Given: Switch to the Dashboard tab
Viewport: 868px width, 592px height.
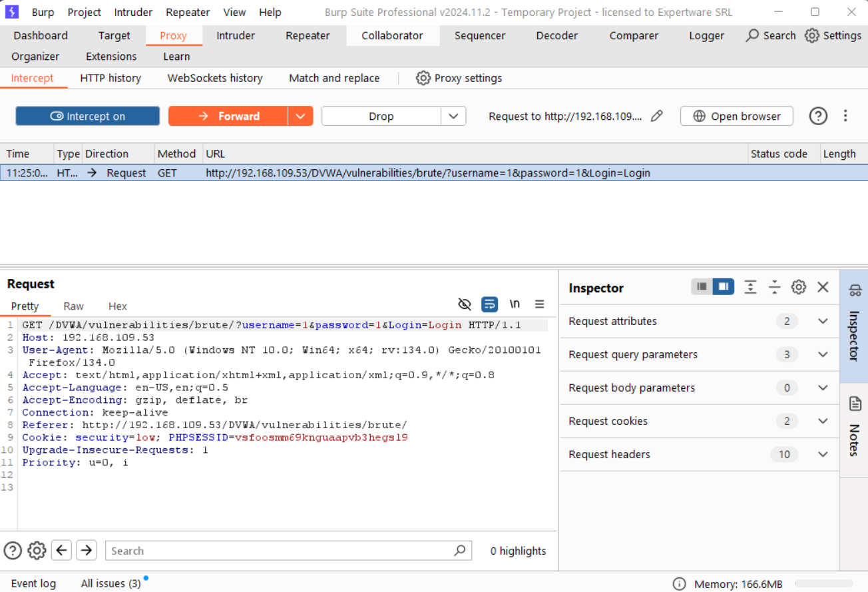Looking at the screenshot, I should 41,35.
